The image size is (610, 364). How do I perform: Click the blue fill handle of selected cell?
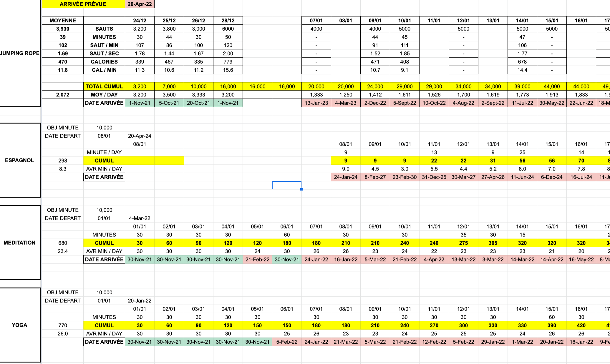pos(301,189)
